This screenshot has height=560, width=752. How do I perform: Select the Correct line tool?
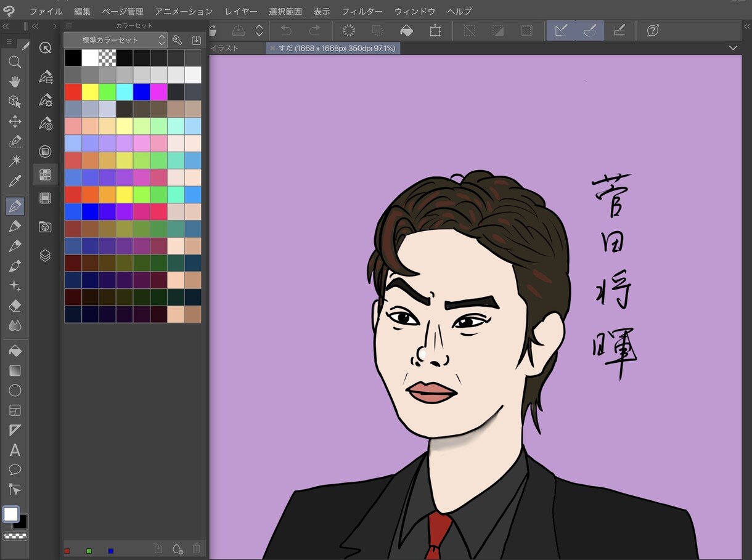(x=15, y=489)
